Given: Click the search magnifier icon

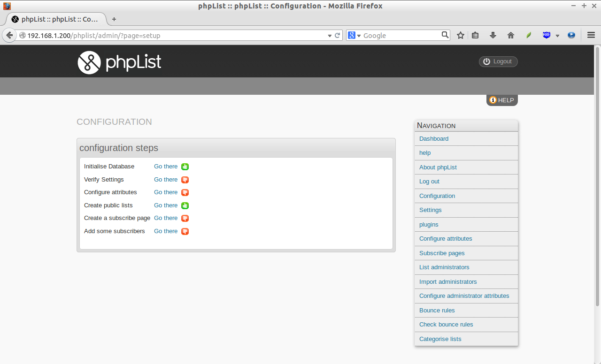Looking at the screenshot, I should [445, 35].
